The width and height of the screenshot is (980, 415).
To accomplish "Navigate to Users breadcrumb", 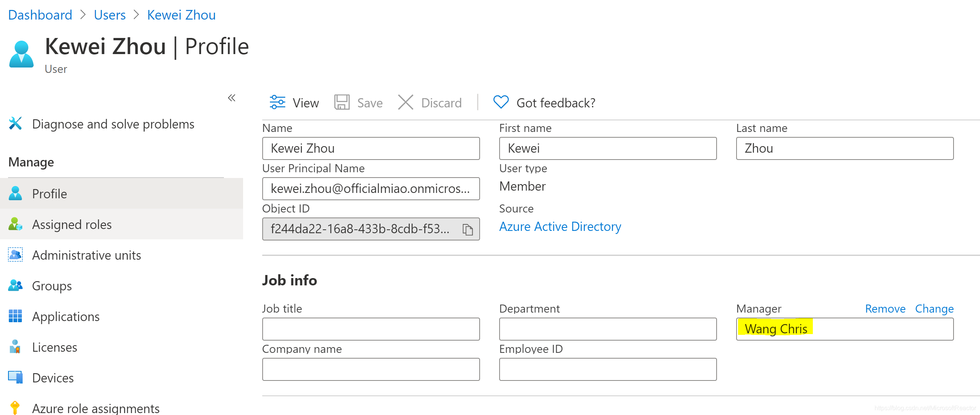I will point(110,15).
